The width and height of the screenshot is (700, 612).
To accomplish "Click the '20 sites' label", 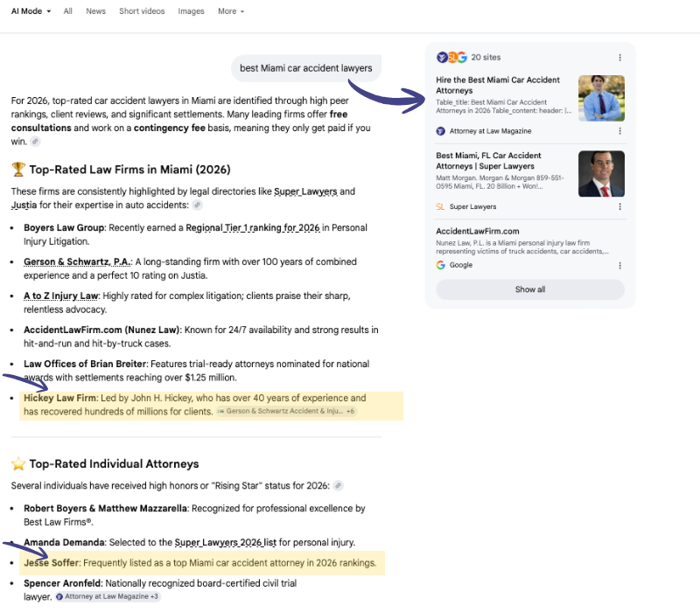I will tap(486, 58).
